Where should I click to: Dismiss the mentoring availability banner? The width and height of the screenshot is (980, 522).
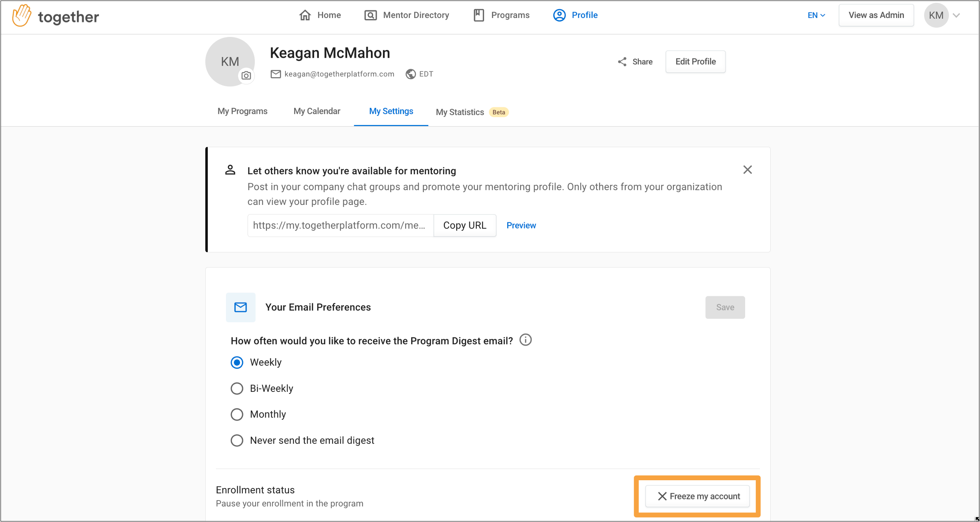[748, 170]
